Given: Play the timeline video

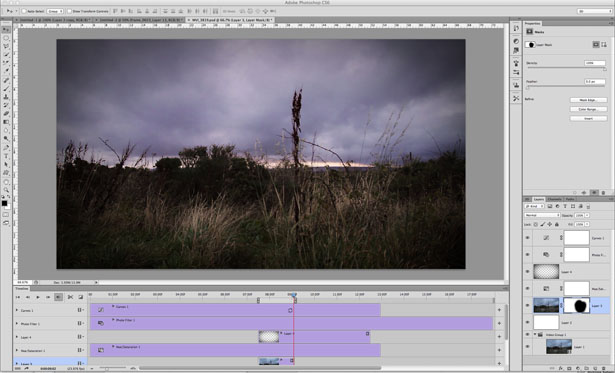Looking at the screenshot, I should coord(38,297).
